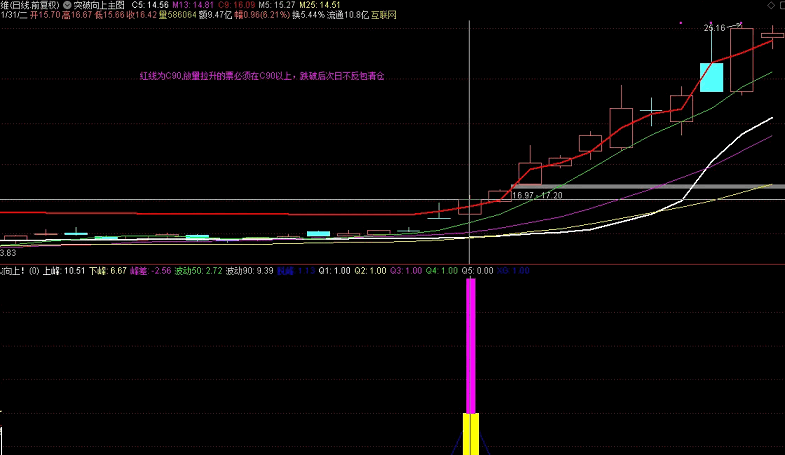Click the 互联网 sector link
The image size is (785, 455).
(x=383, y=15)
